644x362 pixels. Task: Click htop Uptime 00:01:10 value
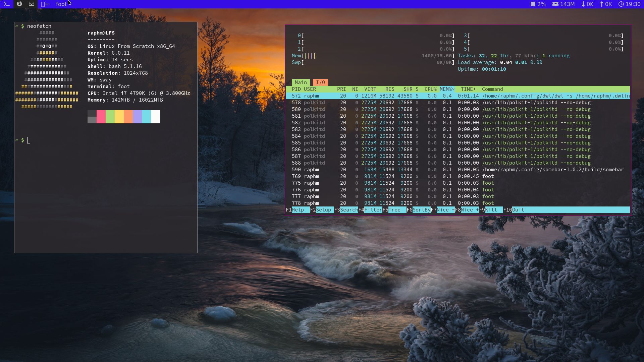tap(494, 69)
